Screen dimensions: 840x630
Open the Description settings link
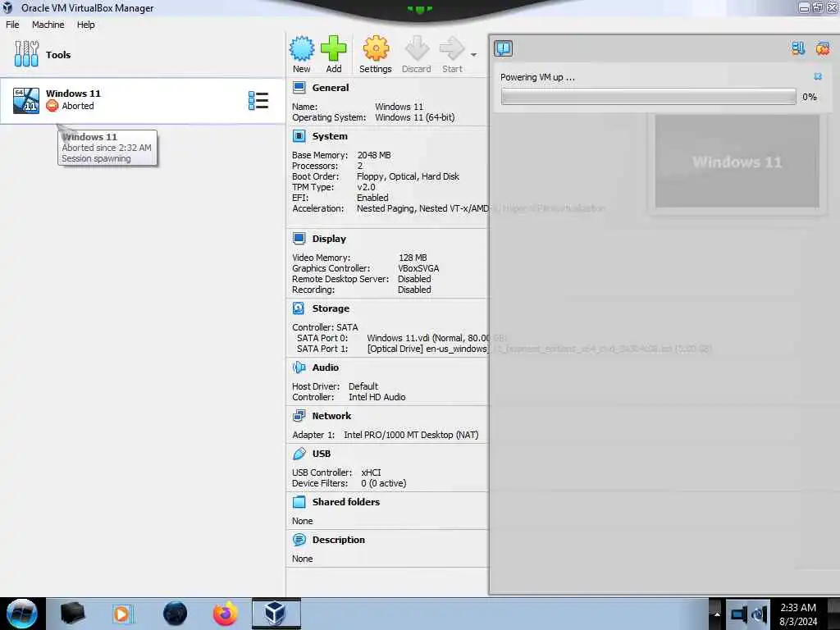point(339,540)
